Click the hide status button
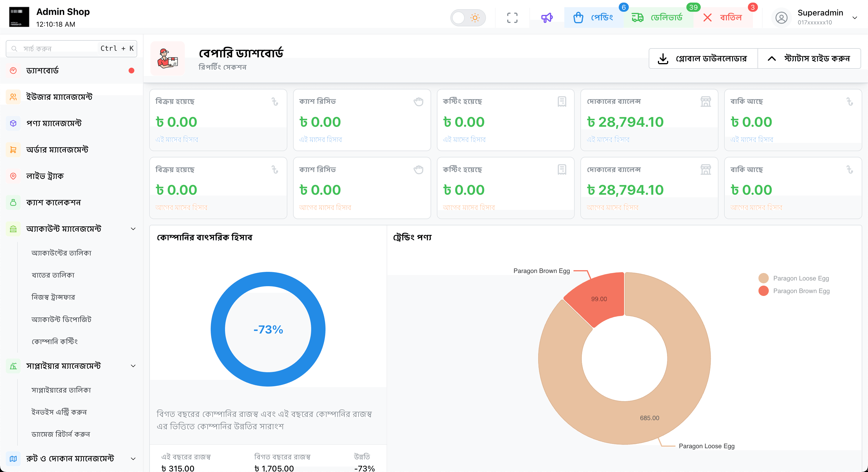 809,58
